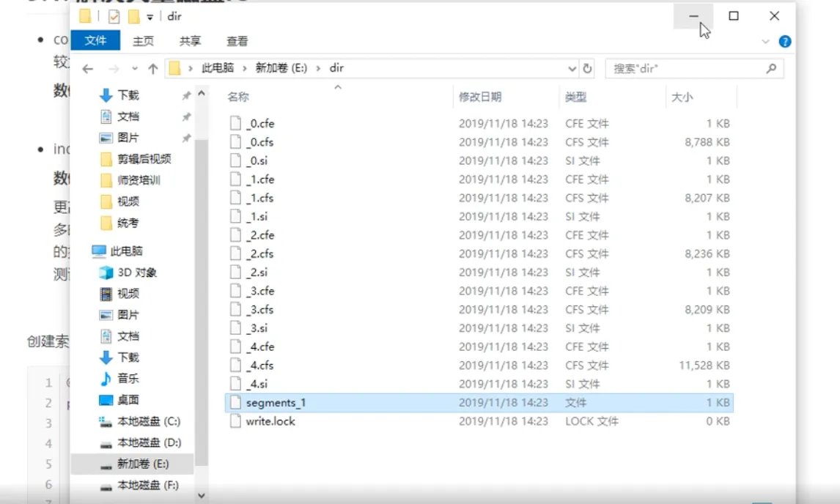Sort by 名称 column header
The width and height of the screenshot is (840, 504).
(x=238, y=97)
